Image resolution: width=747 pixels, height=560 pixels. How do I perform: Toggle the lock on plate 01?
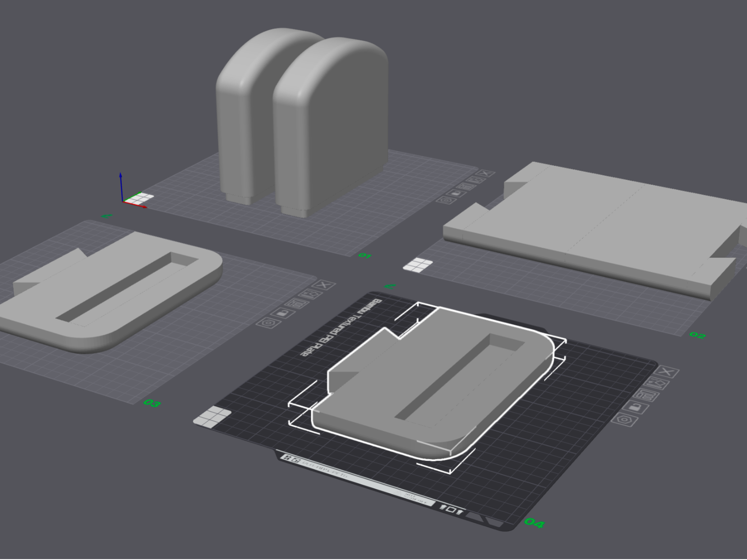(456, 193)
